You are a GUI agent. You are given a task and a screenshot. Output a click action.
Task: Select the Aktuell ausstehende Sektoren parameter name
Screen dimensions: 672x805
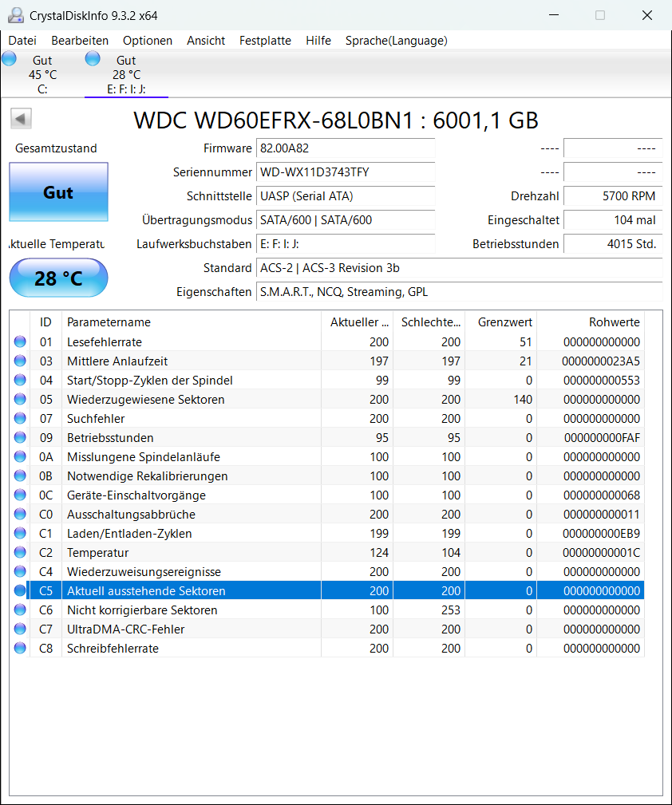pyautogui.click(x=146, y=591)
